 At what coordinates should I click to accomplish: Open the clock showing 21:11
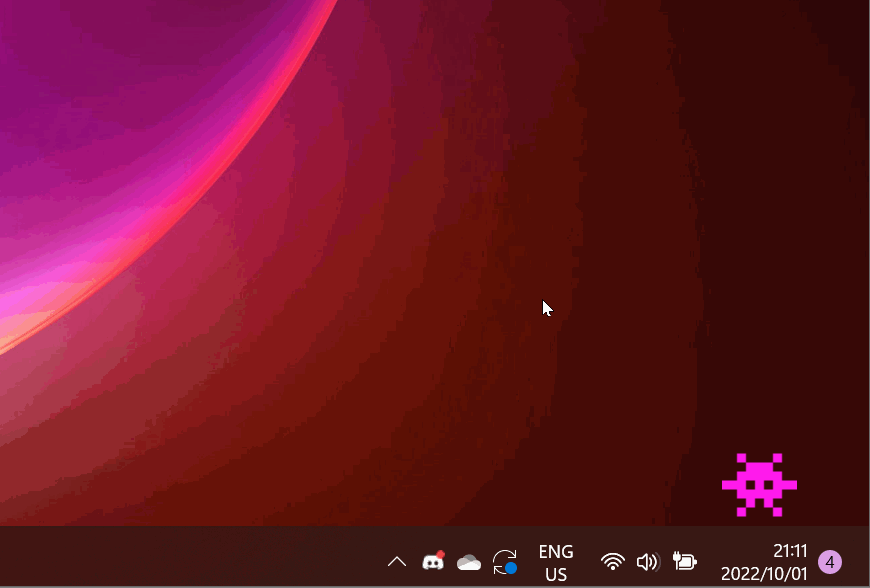pyautogui.click(x=790, y=551)
